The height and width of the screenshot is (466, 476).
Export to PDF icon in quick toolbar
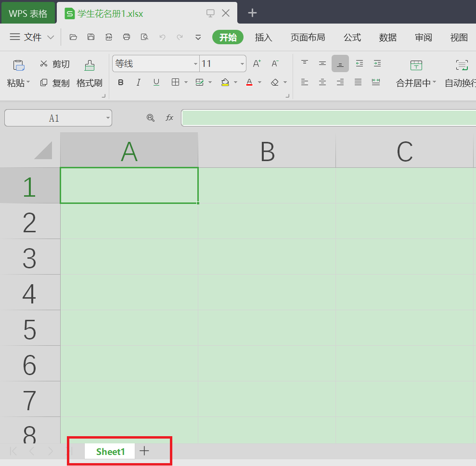[x=109, y=37]
